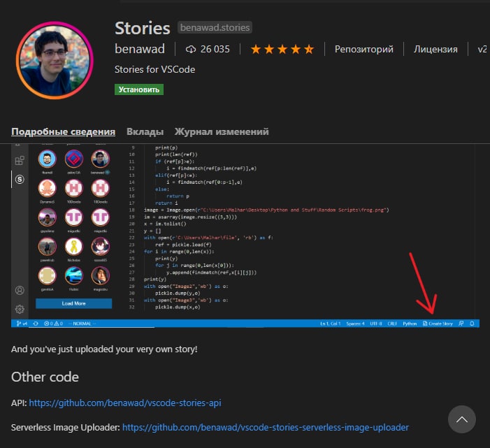
Task: Open the anime character story avatar
Action: 101,247
